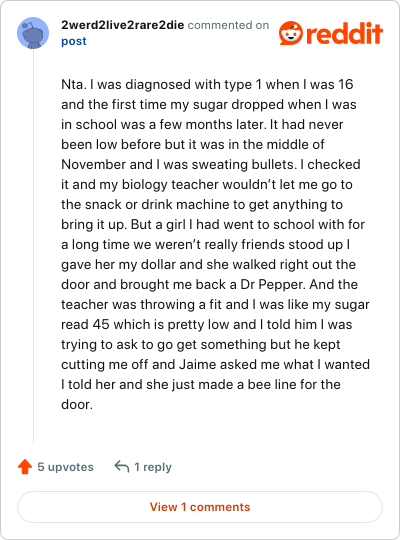Click the "5 upvotes" count label
This screenshot has height=540, width=400.
pyautogui.click(x=65, y=467)
